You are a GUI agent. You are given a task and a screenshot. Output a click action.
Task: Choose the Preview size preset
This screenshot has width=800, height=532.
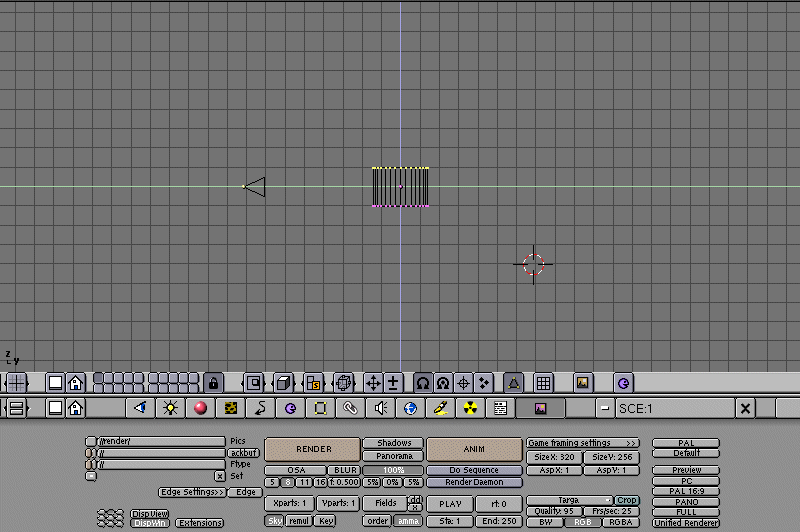point(686,470)
